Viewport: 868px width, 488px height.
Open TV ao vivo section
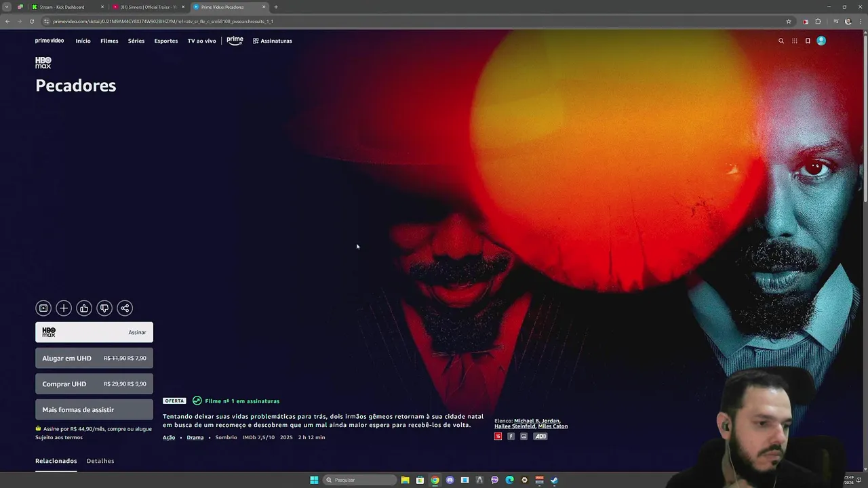tap(202, 41)
